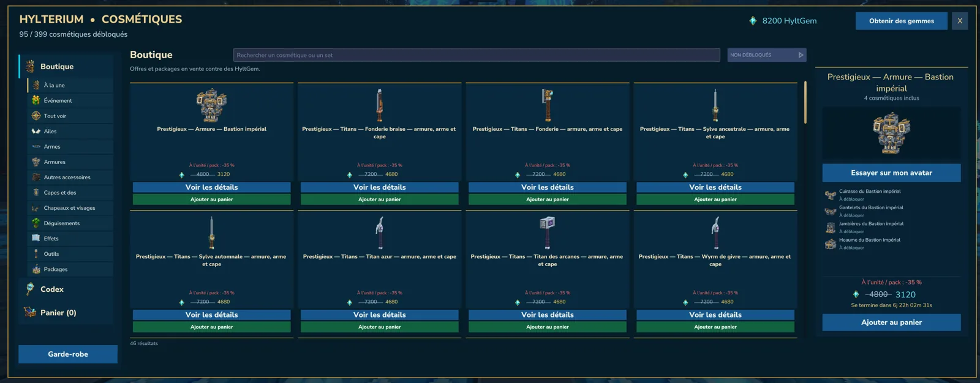Focus the cosmetic search field
This screenshot has height=383, width=980.
(477, 55)
